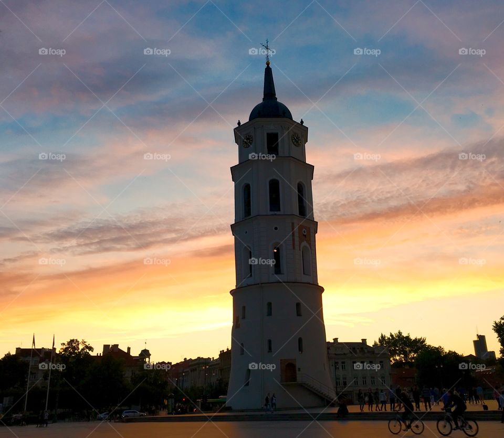
Task: Select the spire cross atop the tower
Action: click(268, 49)
